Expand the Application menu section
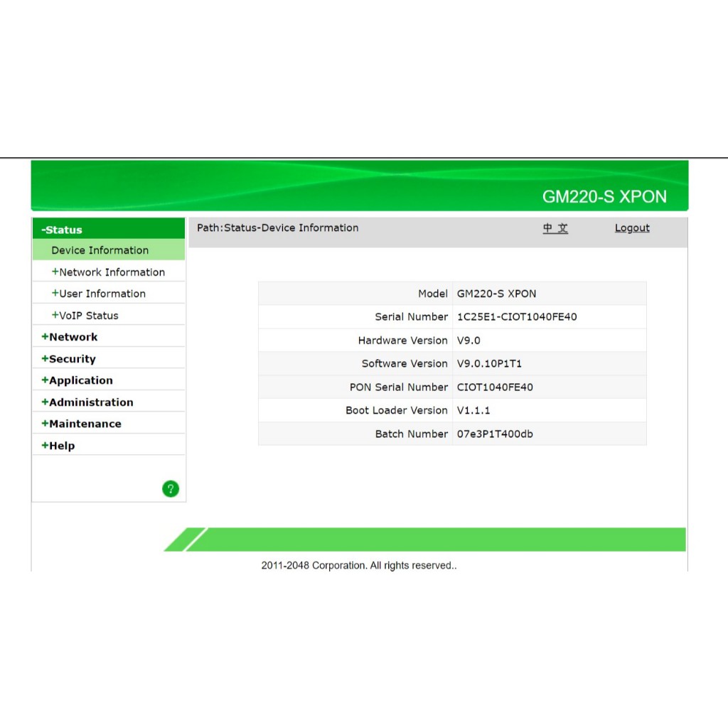The height and width of the screenshot is (728, 728). [77, 380]
